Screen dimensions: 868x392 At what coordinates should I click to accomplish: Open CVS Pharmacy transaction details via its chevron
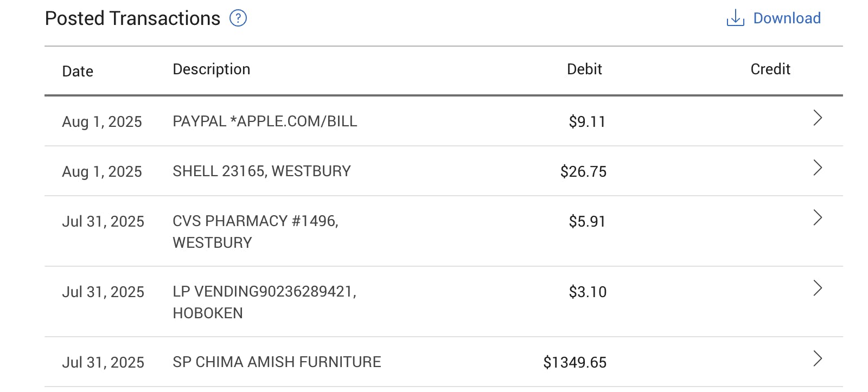818,218
